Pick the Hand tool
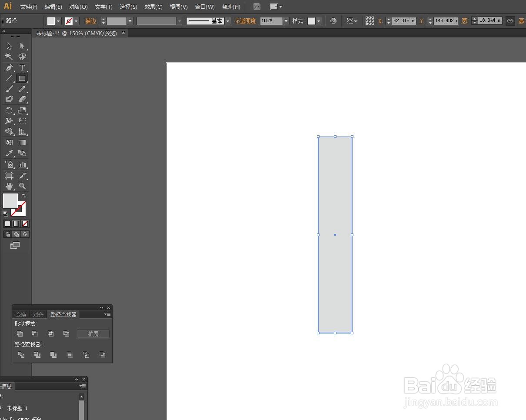 (x=9, y=186)
